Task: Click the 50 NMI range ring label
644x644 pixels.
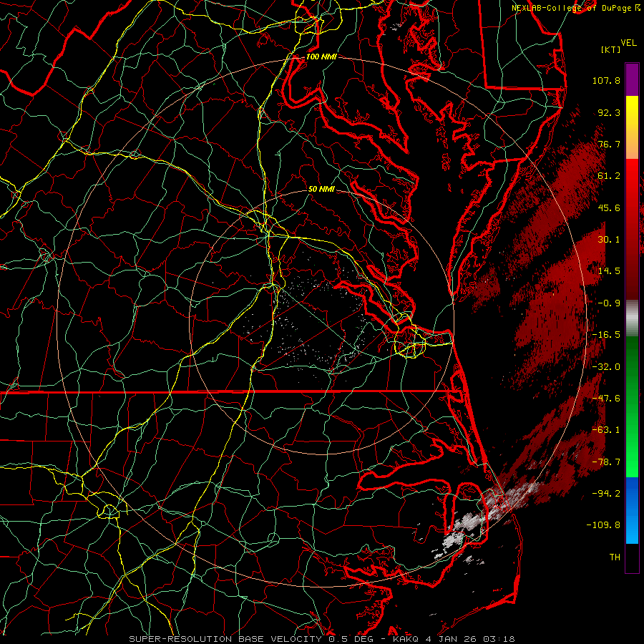Action: (x=321, y=190)
